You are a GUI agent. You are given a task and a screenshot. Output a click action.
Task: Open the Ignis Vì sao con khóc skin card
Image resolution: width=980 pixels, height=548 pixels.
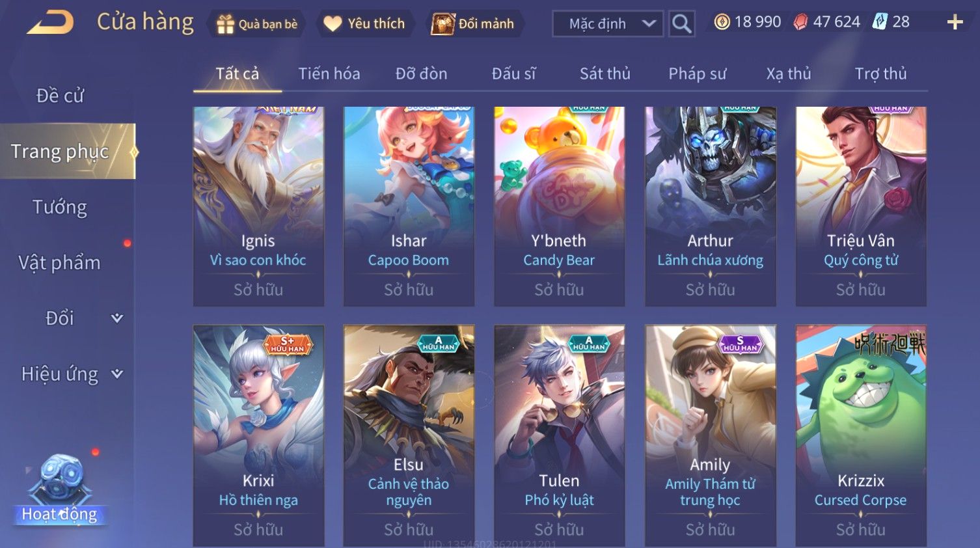point(258,206)
